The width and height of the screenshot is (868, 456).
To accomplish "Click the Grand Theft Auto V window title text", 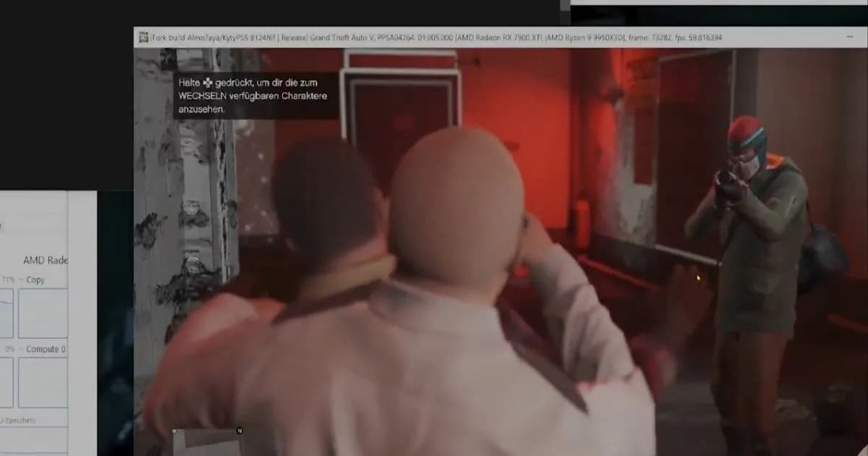I will coord(436,38).
